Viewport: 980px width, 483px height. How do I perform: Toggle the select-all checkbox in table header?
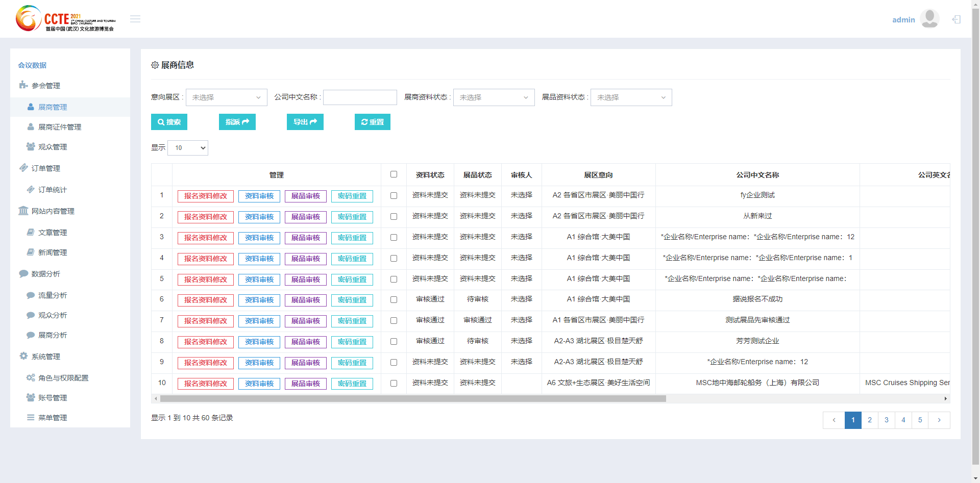click(394, 174)
